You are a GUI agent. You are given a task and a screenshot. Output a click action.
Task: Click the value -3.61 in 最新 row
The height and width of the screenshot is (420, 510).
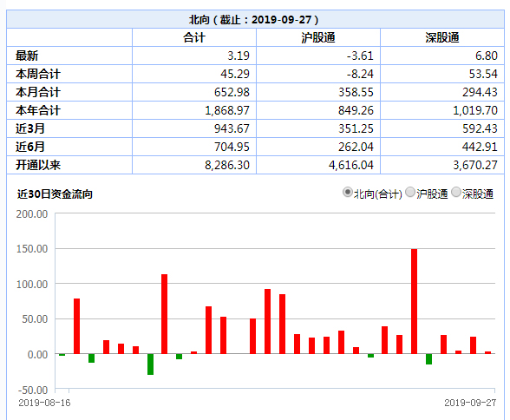360,56
